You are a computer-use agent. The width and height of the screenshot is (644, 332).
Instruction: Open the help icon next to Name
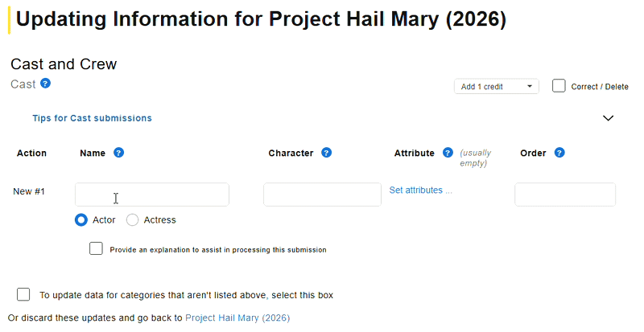pyautogui.click(x=118, y=153)
